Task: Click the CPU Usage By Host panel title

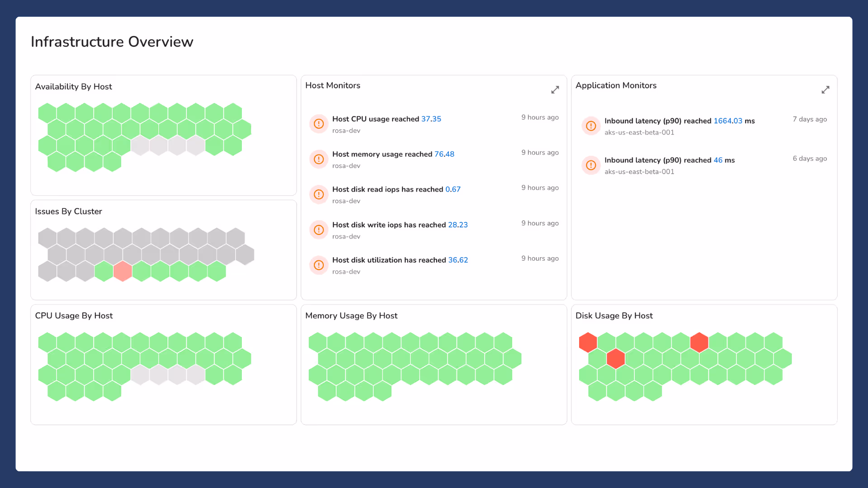Action: (x=74, y=316)
